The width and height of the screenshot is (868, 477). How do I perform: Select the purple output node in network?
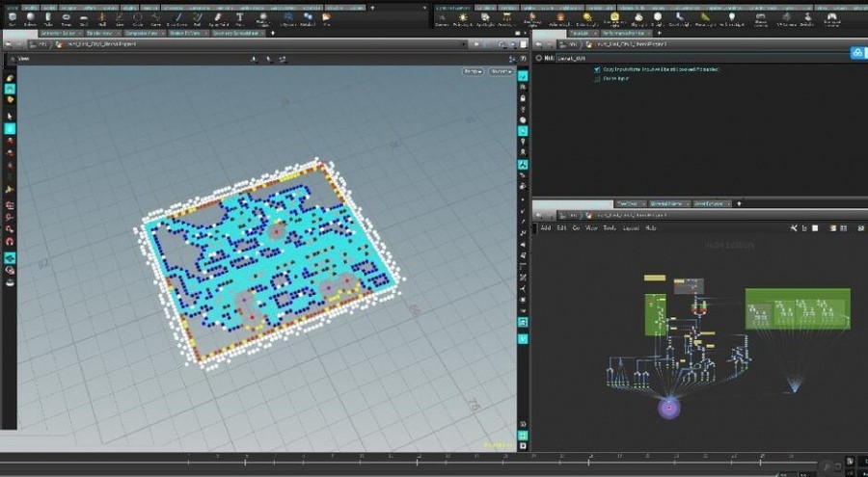point(668,408)
